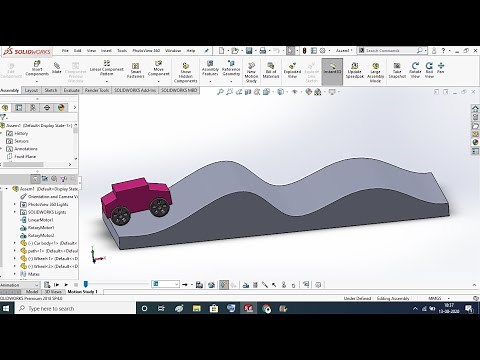The image size is (480, 360).
Task: Open Reference Geometry tools
Action: (x=231, y=68)
